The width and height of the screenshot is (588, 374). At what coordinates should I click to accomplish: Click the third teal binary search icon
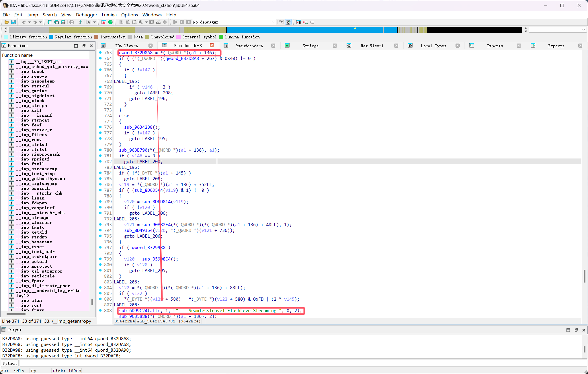point(63,22)
